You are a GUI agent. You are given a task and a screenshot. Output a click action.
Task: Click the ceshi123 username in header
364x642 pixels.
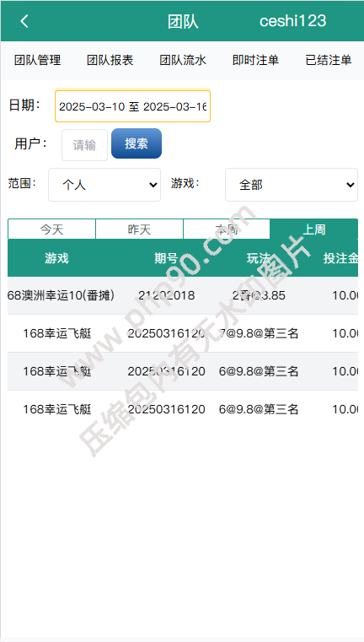(x=293, y=21)
